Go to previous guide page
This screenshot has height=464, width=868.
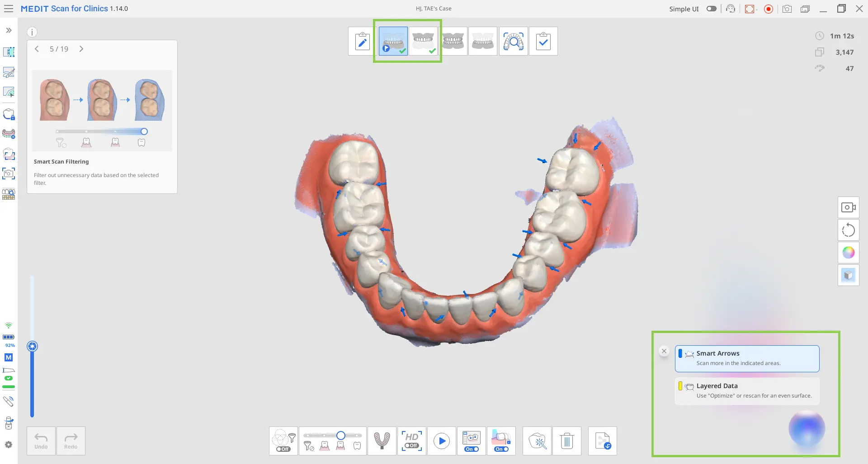point(37,49)
